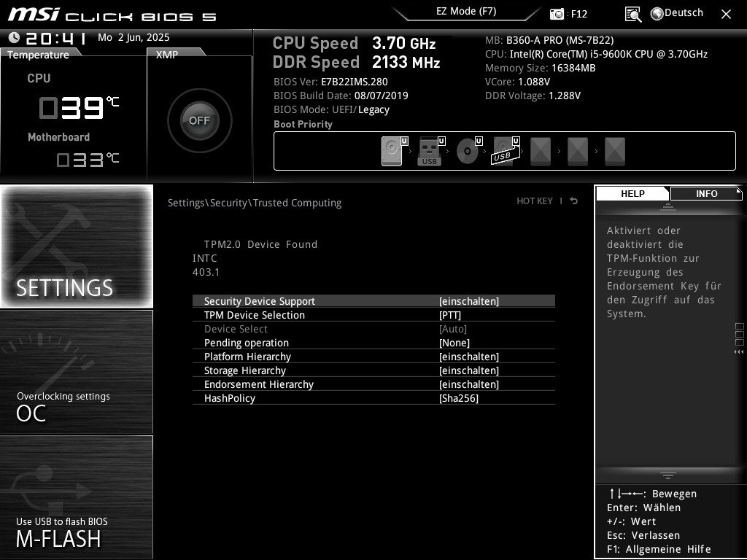
Task: Click the CPU Speed 3.70 GHz value
Action: [x=404, y=43]
